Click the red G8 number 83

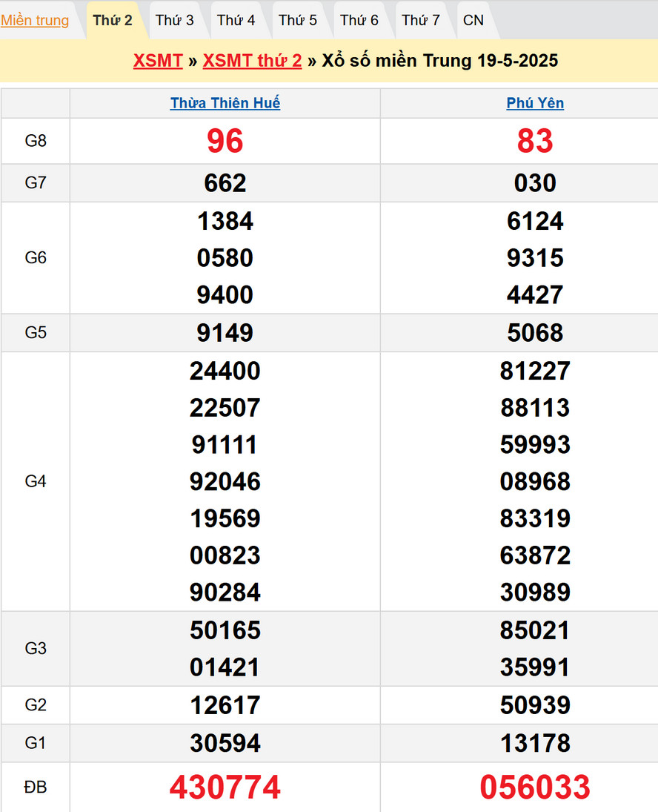click(535, 141)
